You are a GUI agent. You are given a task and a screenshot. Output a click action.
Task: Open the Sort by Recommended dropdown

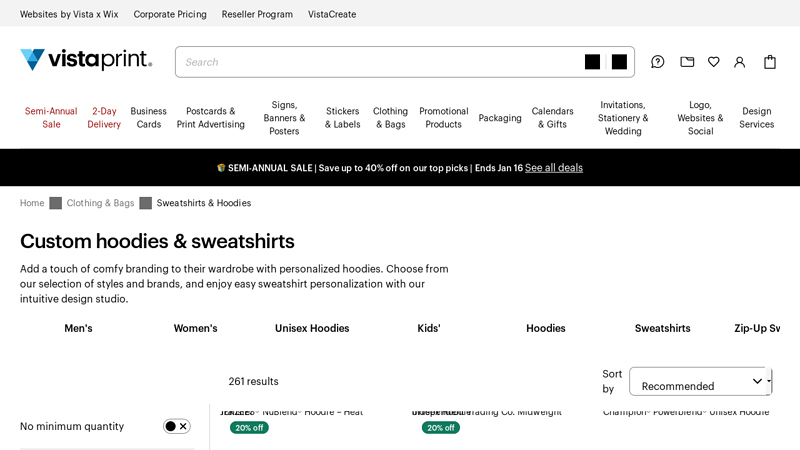tap(701, 381)
